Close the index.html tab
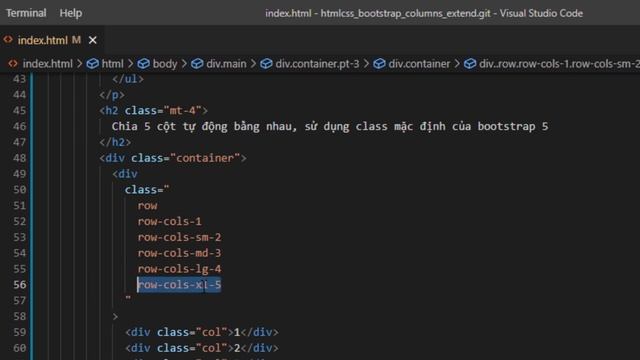Viewport: 640px width, 360px height. point(93,40)
